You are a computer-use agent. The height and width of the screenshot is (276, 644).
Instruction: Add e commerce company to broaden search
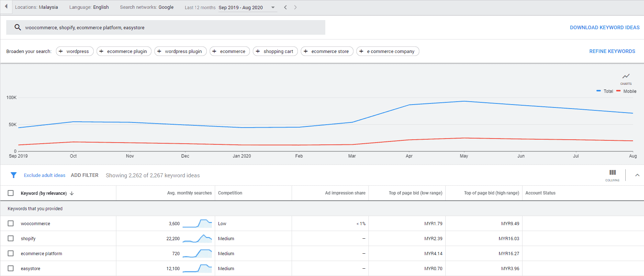(388, 51)
